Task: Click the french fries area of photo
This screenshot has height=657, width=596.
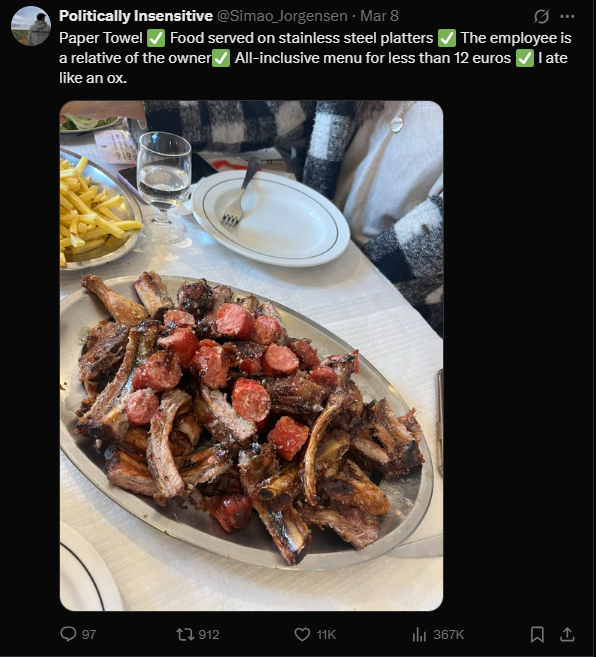Action: tap(96, 213)
